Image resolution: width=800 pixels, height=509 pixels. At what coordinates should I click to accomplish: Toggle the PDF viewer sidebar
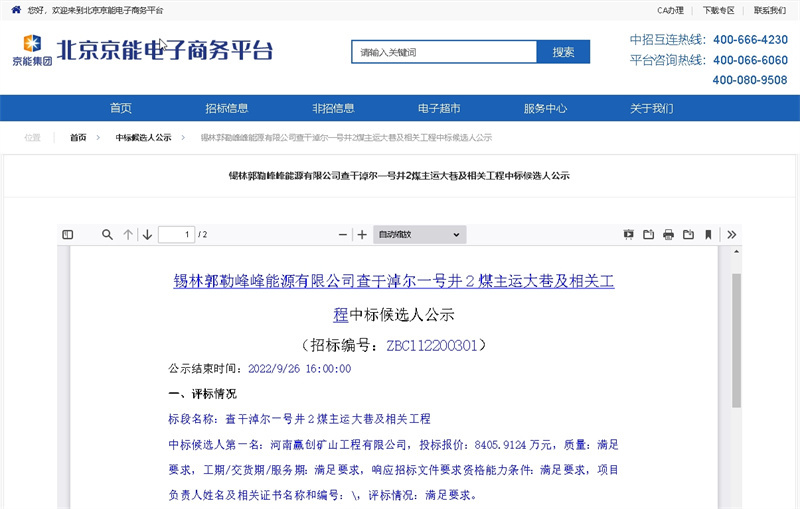[x=67, y=235]
